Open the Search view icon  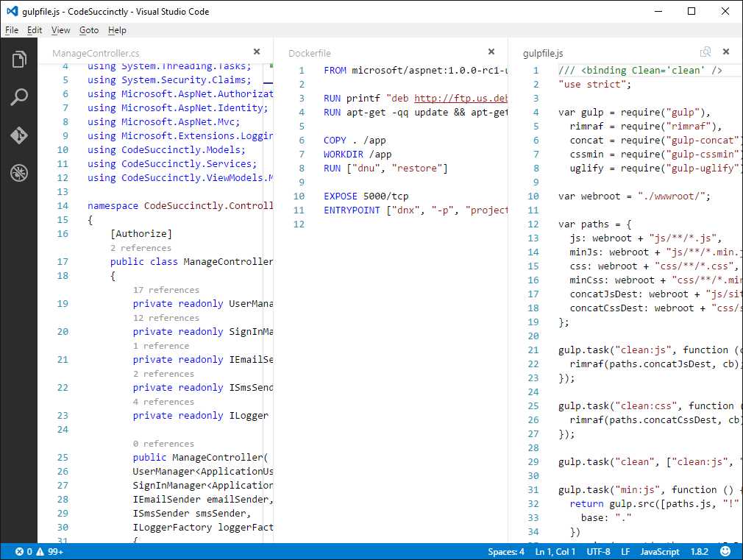[x=18, y=96]
